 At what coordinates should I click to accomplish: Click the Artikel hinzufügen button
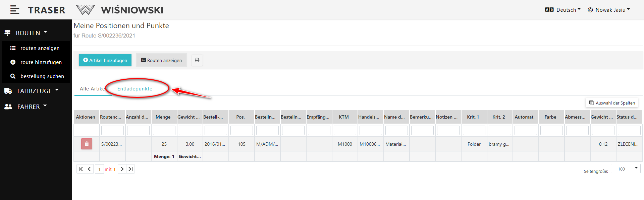pyautogui.click(x=105, y=60)
